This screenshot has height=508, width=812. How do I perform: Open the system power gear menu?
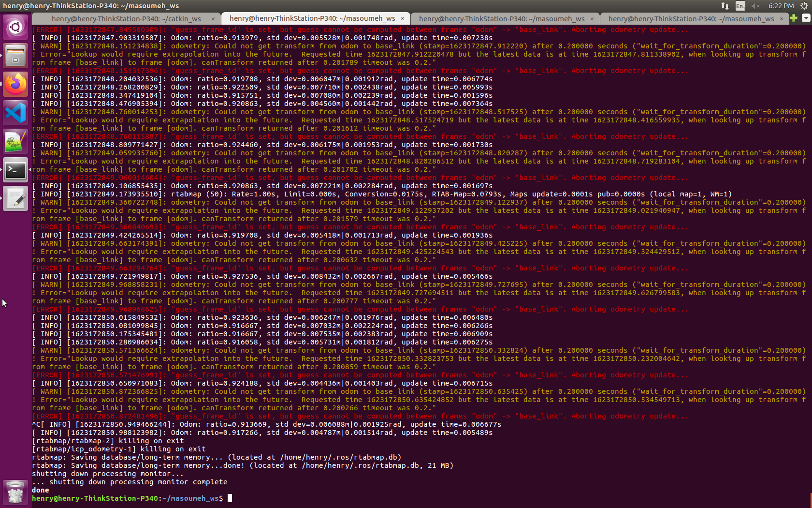tap(804, 6)
